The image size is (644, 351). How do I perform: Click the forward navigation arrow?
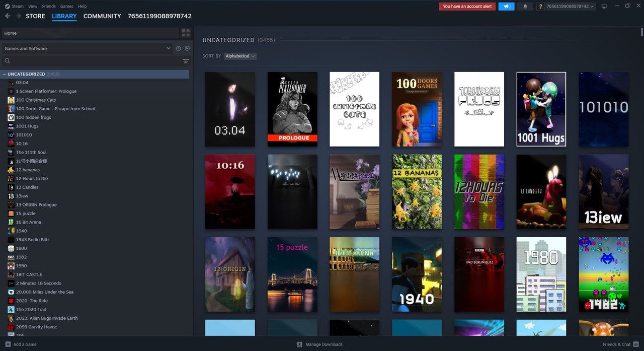pos(18,16)
